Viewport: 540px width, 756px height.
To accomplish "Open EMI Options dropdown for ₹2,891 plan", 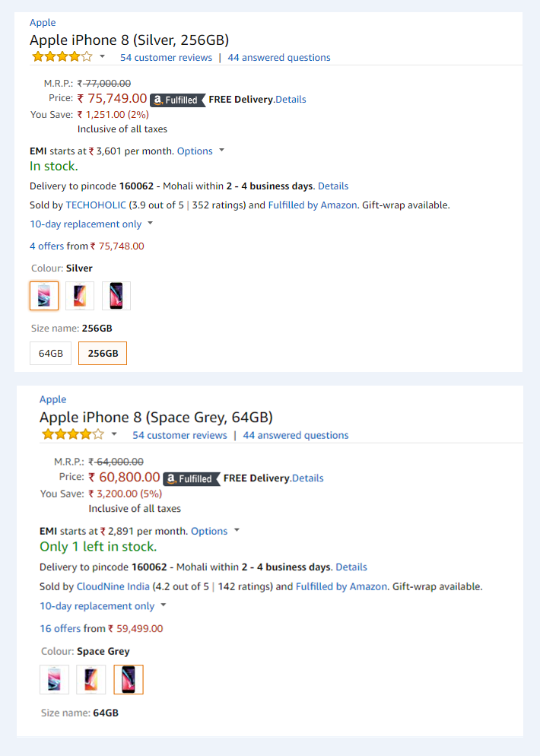I will [215, 531].
